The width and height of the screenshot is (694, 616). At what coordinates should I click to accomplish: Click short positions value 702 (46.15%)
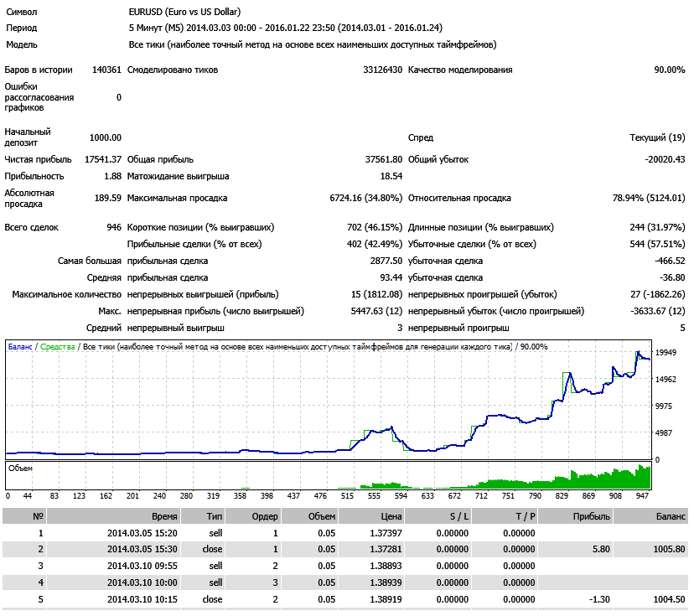pos(375,227)
